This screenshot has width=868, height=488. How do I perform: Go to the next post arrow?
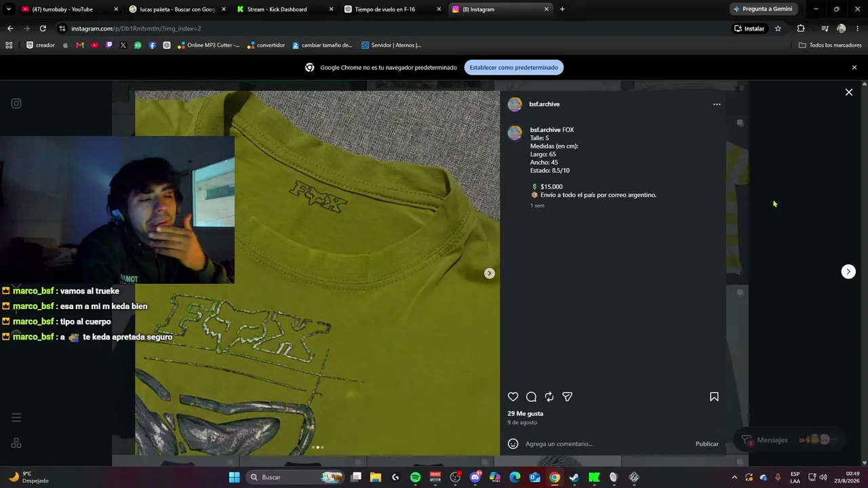coord(848,272)
